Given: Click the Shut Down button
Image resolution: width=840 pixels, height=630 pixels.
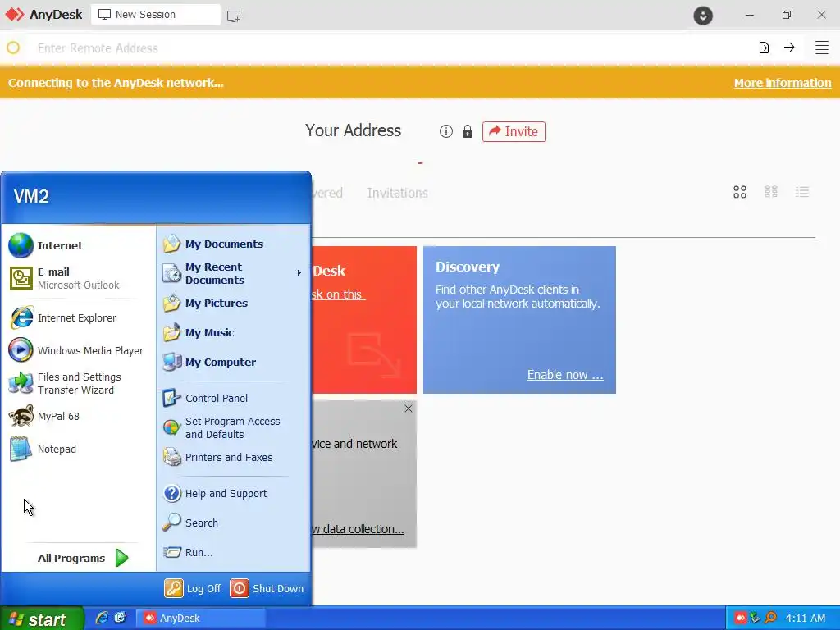Looking at the screenshot, I should (267, 588).
